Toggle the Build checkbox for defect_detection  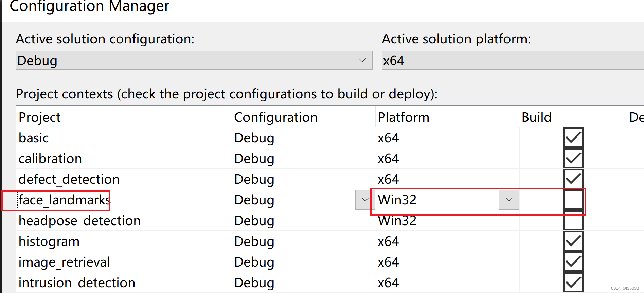click(573, 179)
